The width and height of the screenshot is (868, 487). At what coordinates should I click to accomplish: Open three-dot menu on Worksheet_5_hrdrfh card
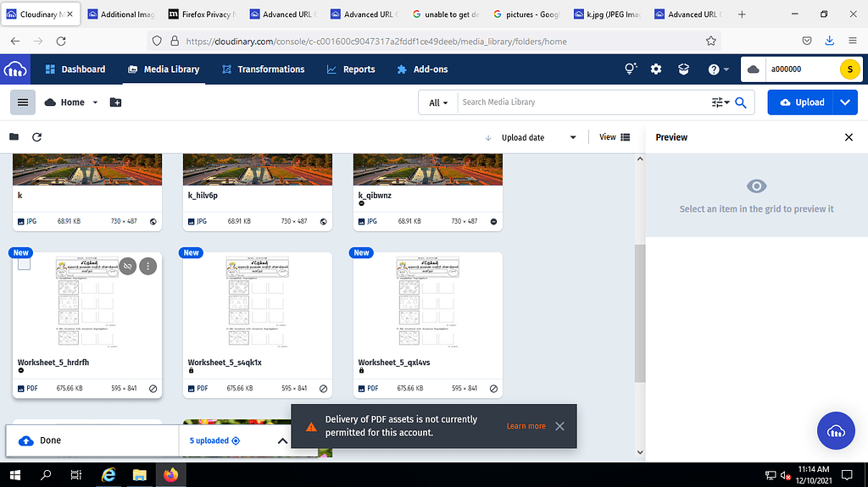click(148, 266)
